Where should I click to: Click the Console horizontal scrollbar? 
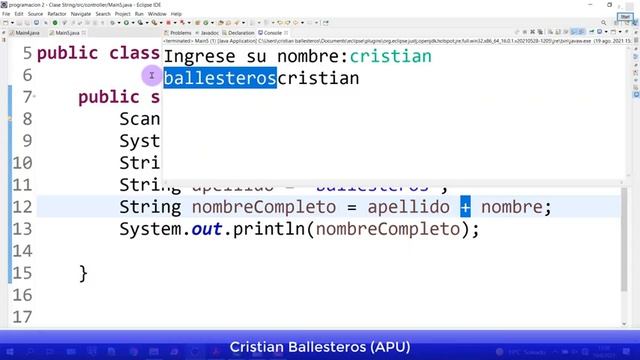[x=392, y=182]
